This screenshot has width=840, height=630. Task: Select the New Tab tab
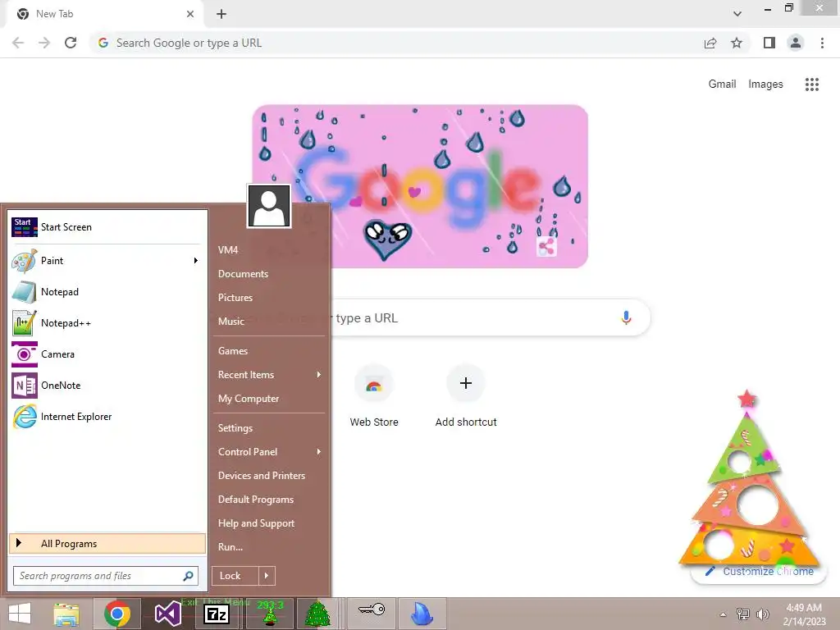click(x=104, y=14)
